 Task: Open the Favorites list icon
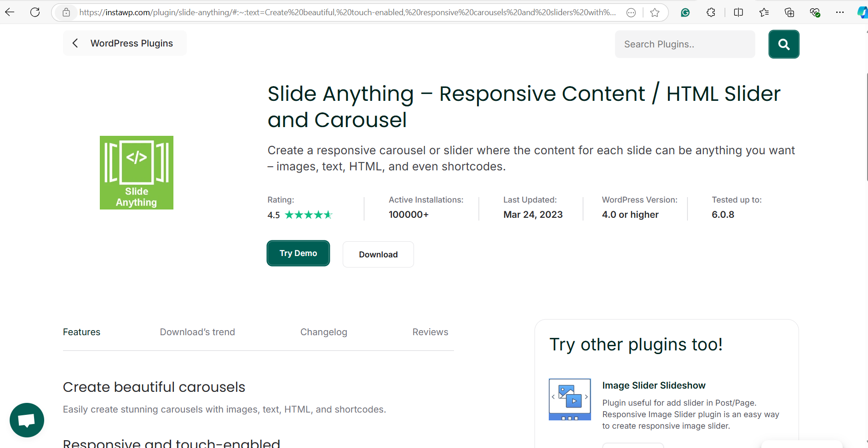click(764, 12)
